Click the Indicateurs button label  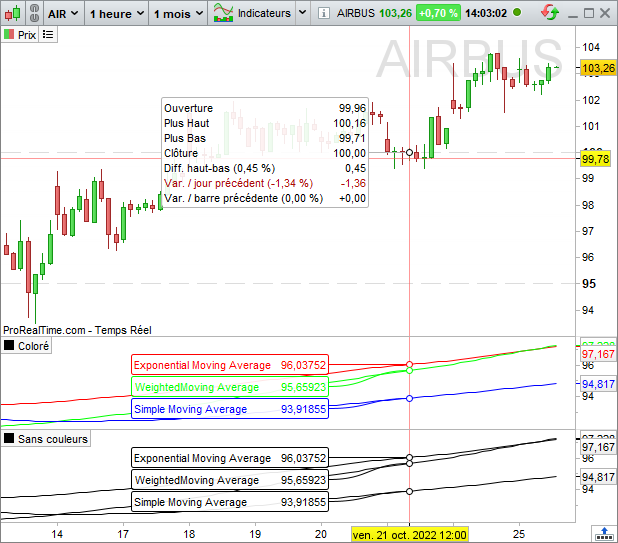point(264,13)
